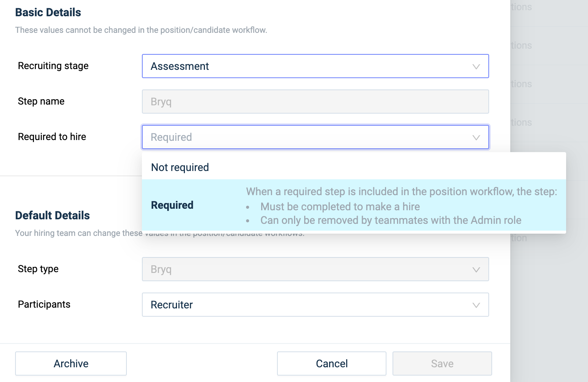The image size is (588, 382).
Task: Click the chevron arrow in Recruiting stage field
Action: pyautogui.click(x=476, y=66)
